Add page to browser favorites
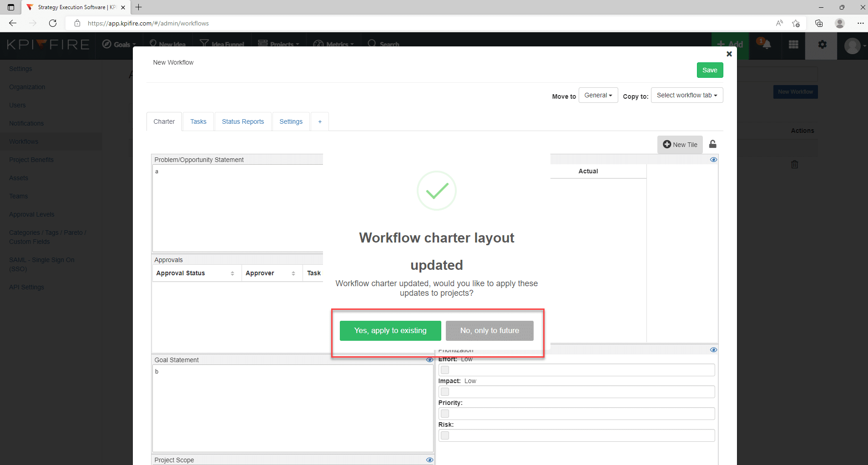Screen dimensions: 868x465 coord(796,23)
